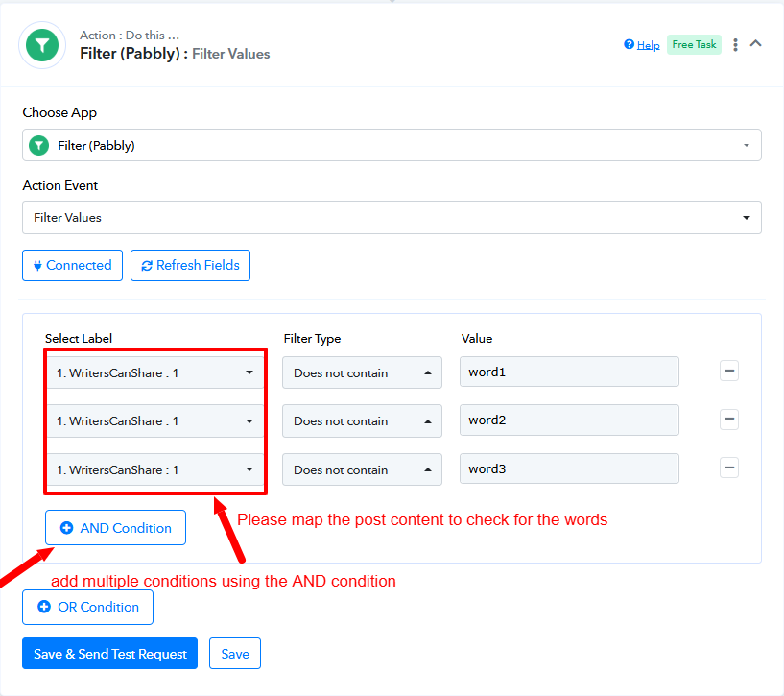Add an AND Condition
The height and width of the screenshot is (696, 784).
click(115, 527)
